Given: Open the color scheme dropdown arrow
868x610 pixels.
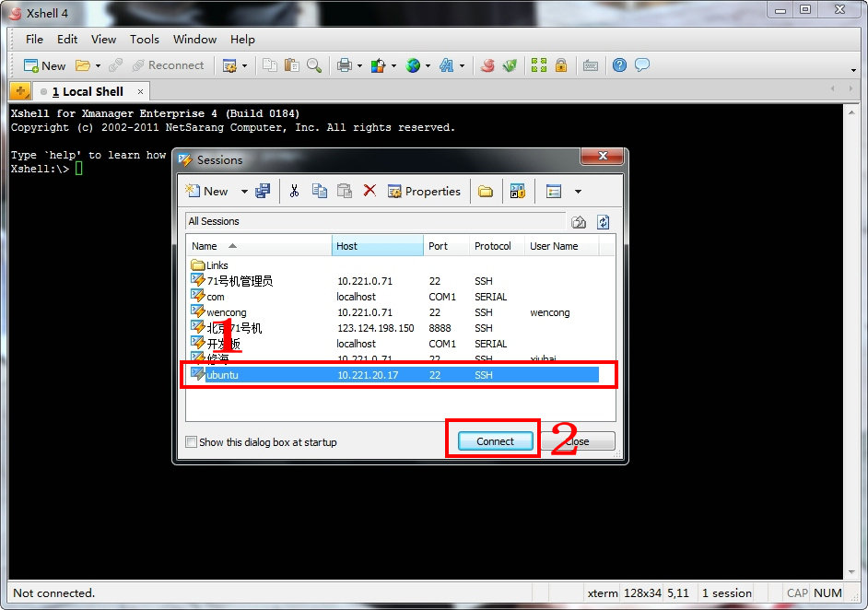Looking at the screenshot, I should (x=394, y=66).
